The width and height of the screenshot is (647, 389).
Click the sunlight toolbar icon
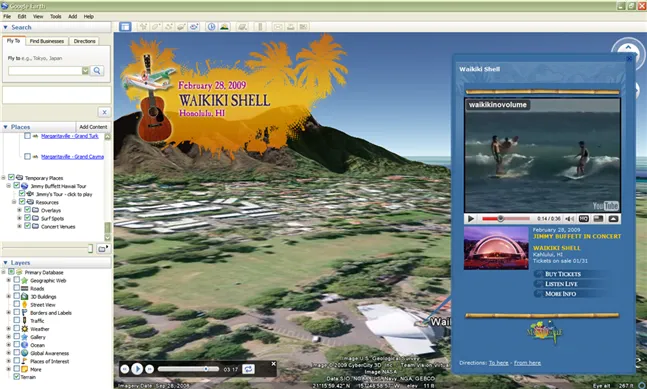point(224,27)
